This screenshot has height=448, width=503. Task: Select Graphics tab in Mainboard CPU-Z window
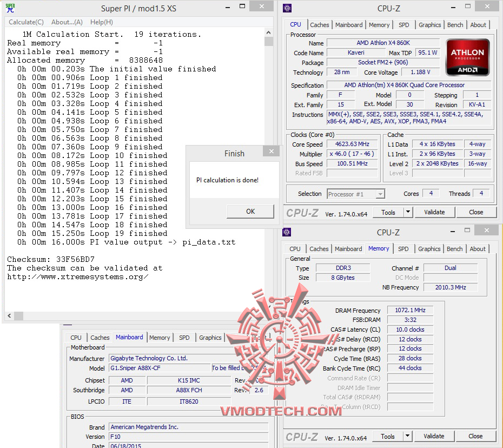pyautogui.click(x=210, y=338)
